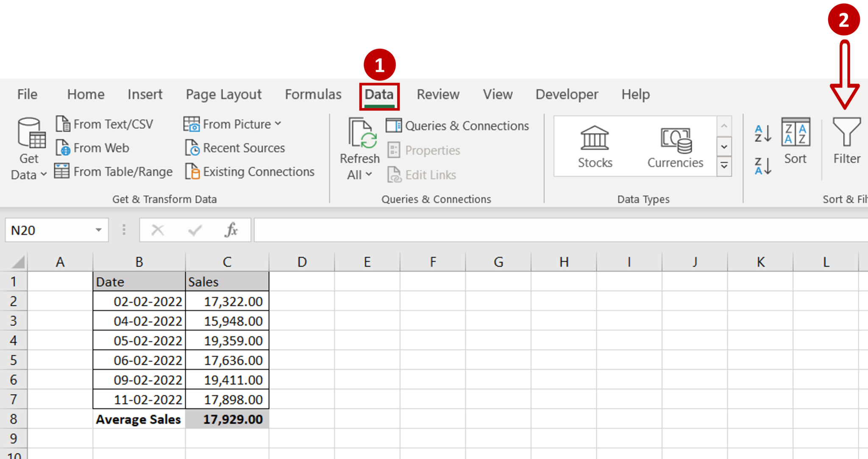
Task: Open the Sort dialog
Action: (x=796, y=141)
